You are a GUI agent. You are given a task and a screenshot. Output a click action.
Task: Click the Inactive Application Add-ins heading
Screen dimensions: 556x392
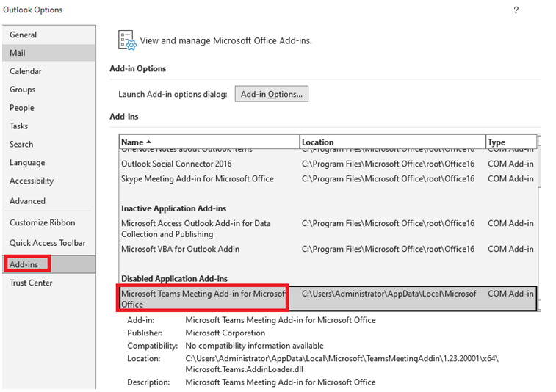tap(174, 208)
